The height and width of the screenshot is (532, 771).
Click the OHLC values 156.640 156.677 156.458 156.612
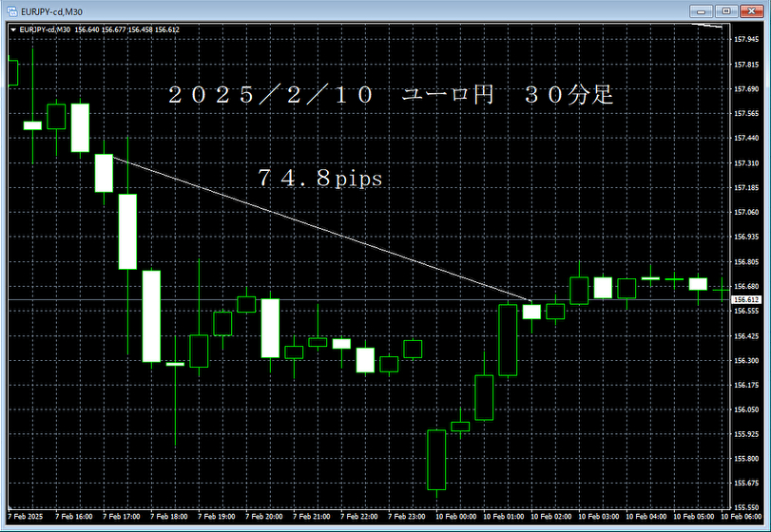coord(126,30)
